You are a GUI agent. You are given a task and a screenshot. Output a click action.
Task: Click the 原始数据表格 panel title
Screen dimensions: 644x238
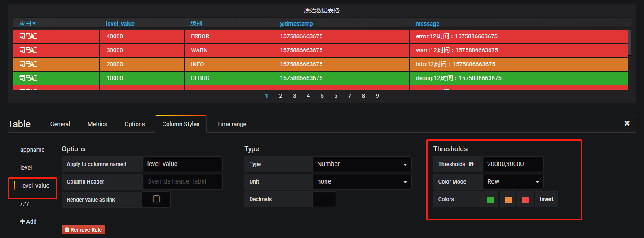point(322,10)
